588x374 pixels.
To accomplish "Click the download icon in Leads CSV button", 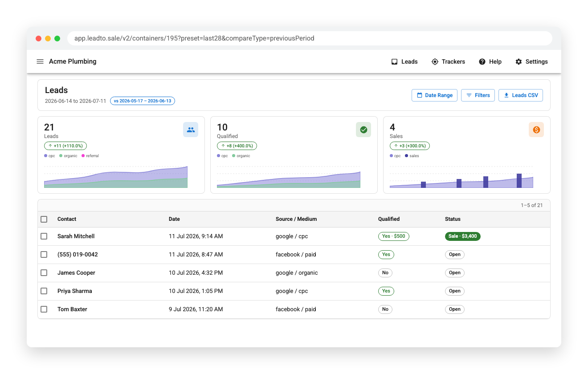I will pyautogui.click(x=506, y=95).
